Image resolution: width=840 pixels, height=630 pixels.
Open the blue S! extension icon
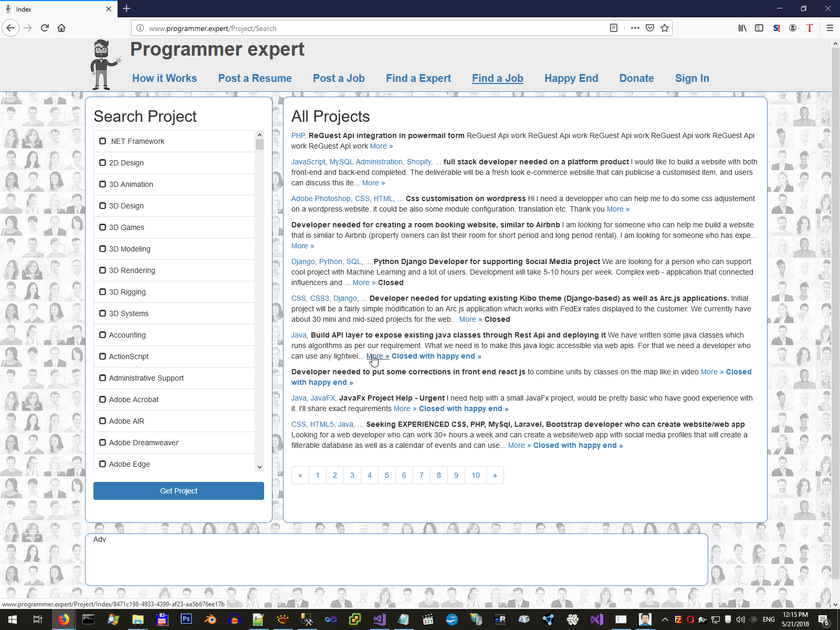pos(776,28)
